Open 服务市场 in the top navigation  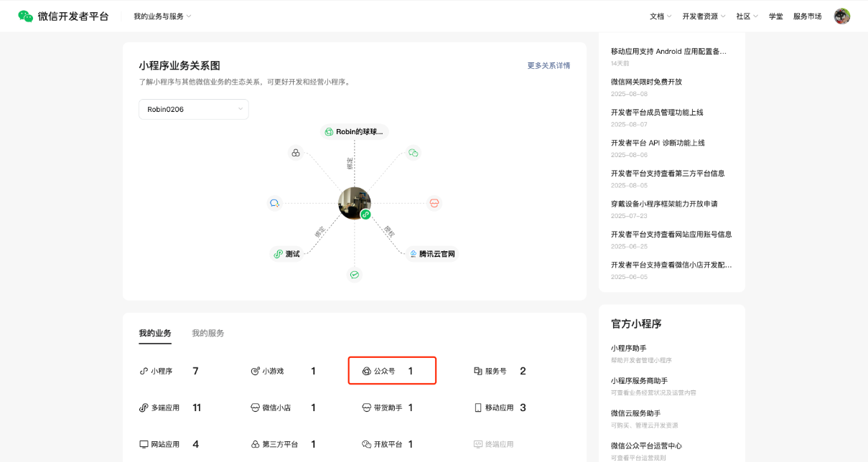807,16
